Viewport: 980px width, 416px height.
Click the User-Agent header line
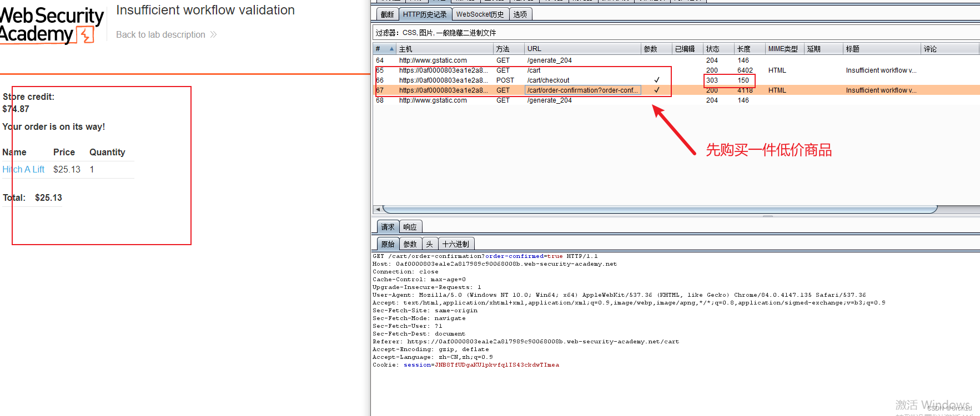pos(619,295)
